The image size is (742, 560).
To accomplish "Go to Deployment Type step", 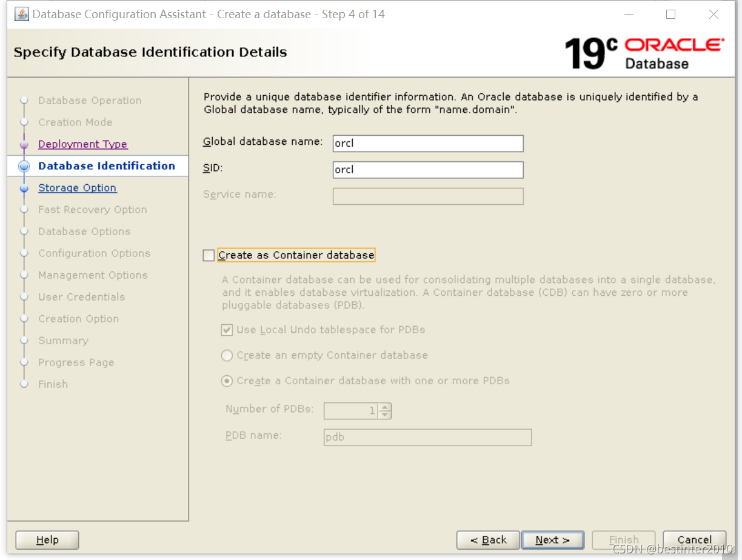I will pyautogui.click(x=82, y=144).
